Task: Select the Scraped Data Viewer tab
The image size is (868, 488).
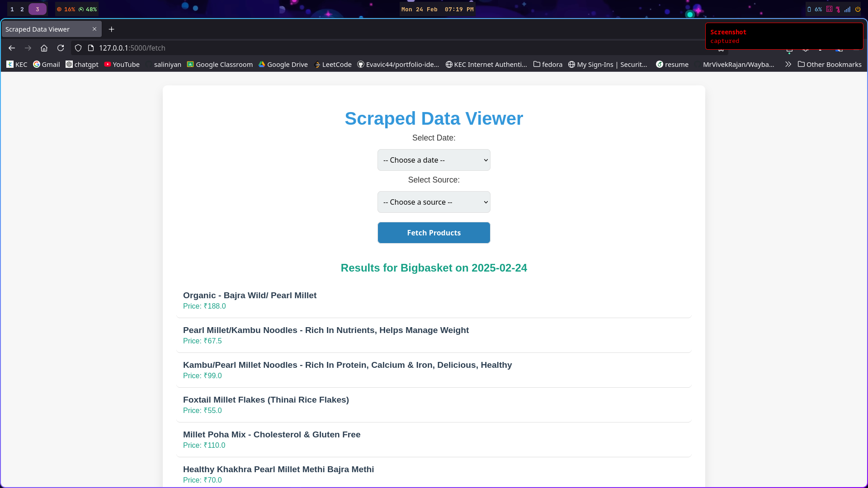Action: click(52, 29)
